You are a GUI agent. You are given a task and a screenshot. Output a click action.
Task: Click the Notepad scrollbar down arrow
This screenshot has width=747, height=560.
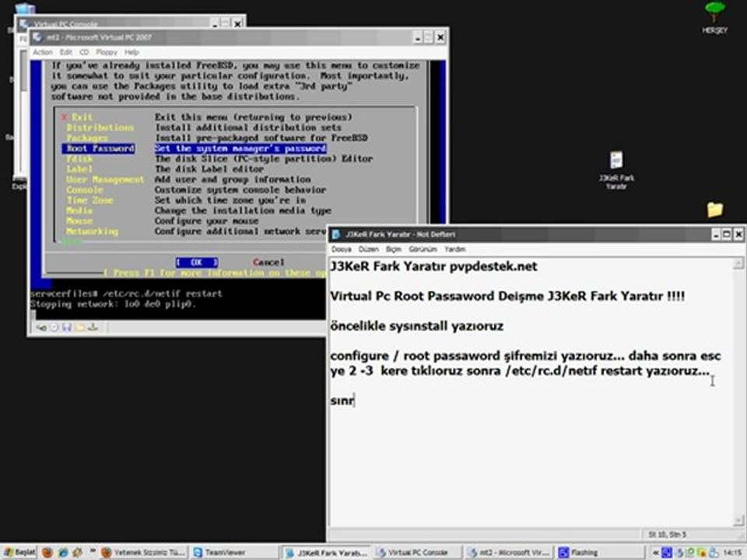click(x=738, y=520)
